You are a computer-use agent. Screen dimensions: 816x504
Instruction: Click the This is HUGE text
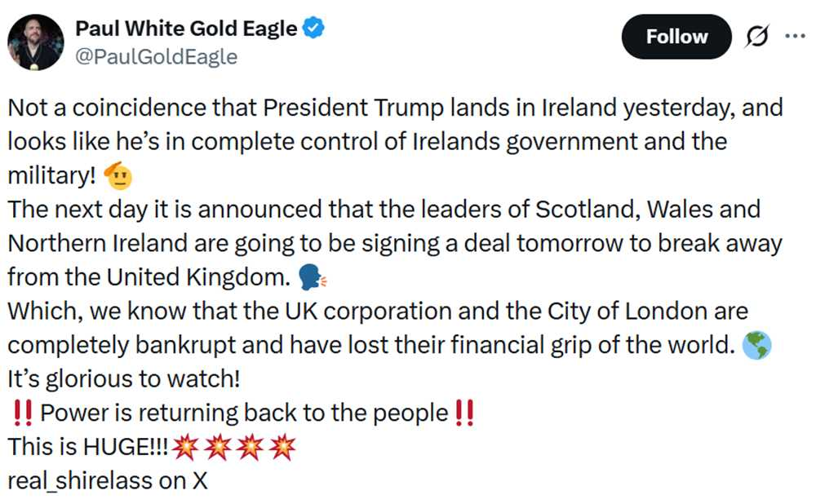87,447
